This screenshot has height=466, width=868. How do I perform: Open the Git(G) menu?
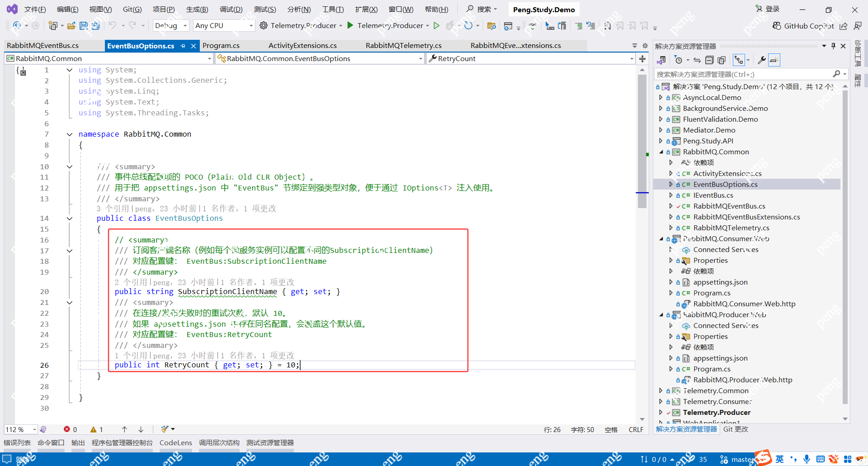click(x=132, y=10)
